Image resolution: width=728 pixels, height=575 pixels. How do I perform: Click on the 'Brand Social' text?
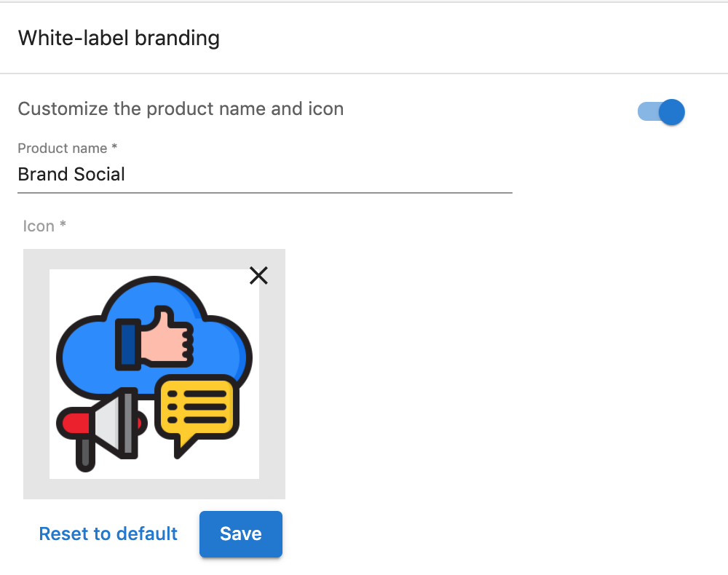tap(71, 175)
